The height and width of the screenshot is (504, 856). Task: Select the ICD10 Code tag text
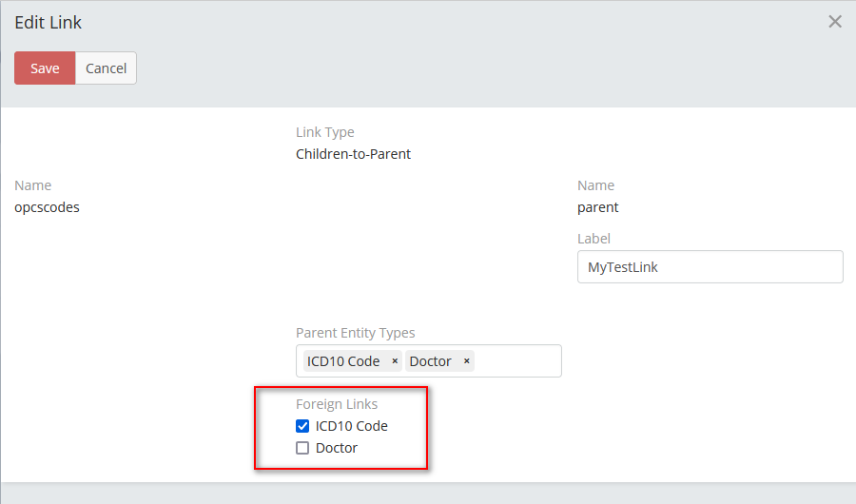[343, 361]
